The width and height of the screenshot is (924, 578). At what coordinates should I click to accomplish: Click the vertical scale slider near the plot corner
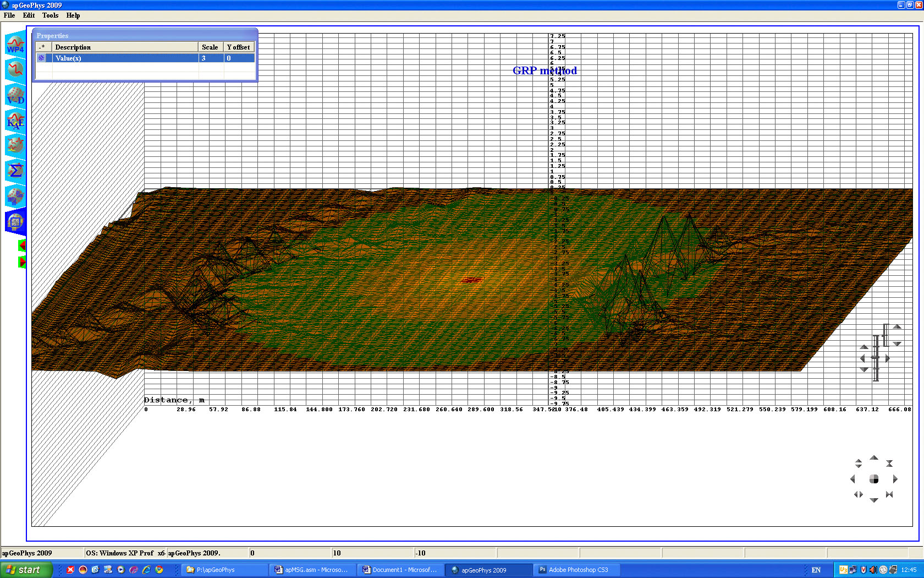pyautogui.click(x=876, y=358)
